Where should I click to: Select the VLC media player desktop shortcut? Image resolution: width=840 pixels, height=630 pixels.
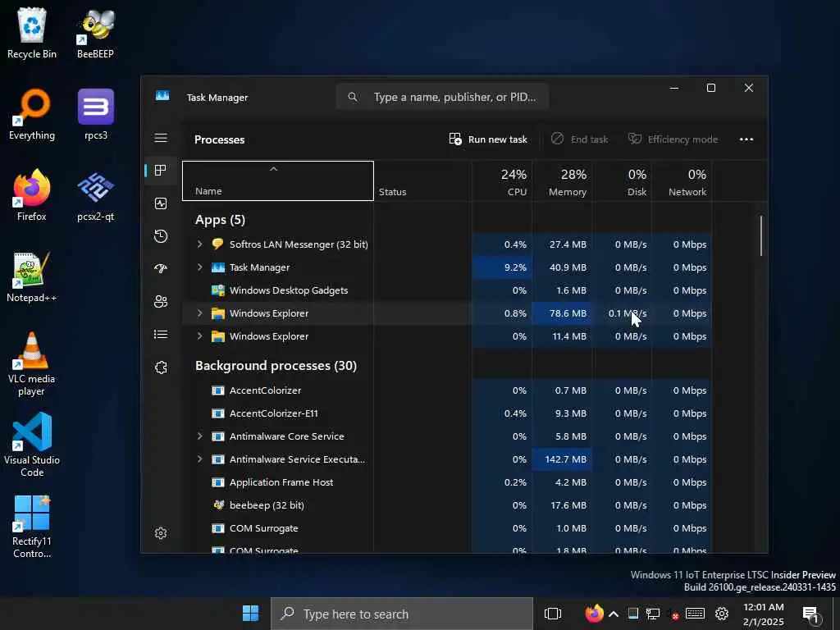tap(32, 364)
